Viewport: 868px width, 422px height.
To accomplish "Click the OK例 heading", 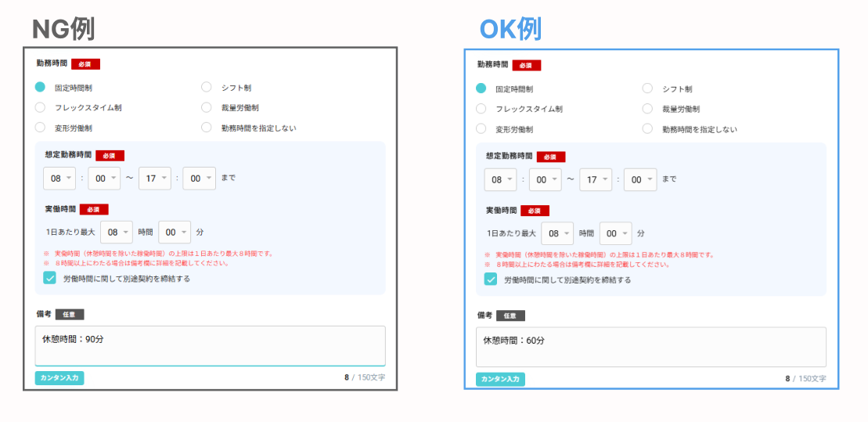I will click(510, 29).
